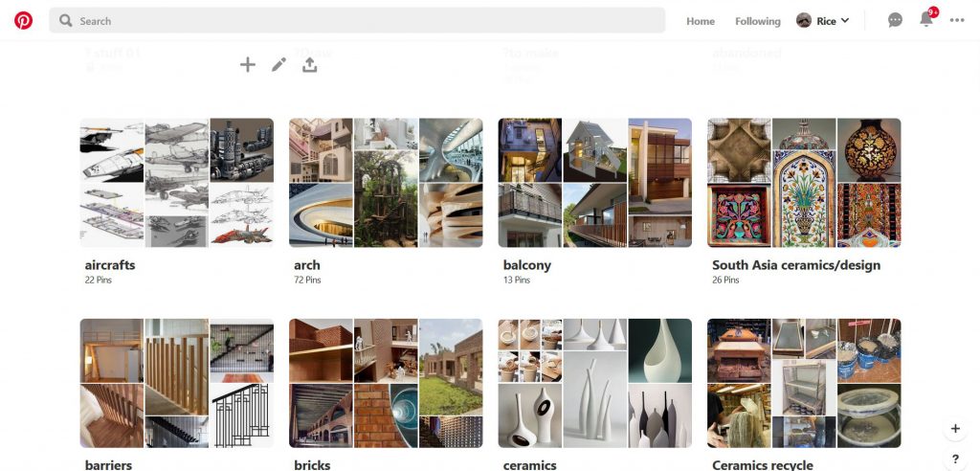Click the share upload icon
This screenshot has height=471, width=980.
pyautogui.click(x=309, y=64)
